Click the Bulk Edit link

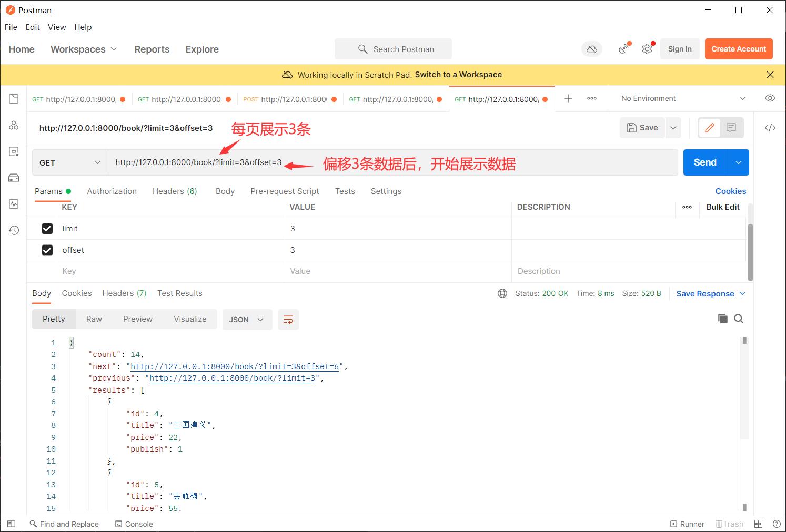[x=723, y=207]
